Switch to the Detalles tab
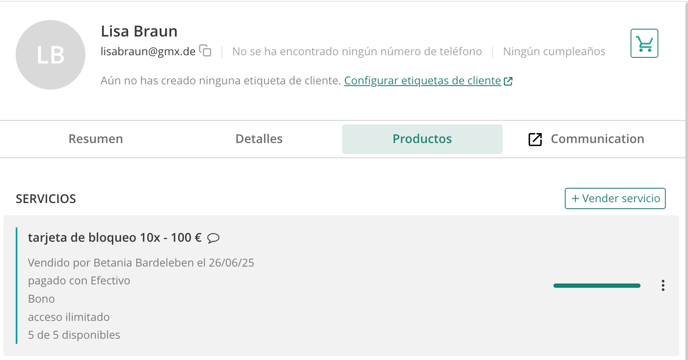Viewport: 688px width, 360px height. pyautogui.click(x=259, y=139)
